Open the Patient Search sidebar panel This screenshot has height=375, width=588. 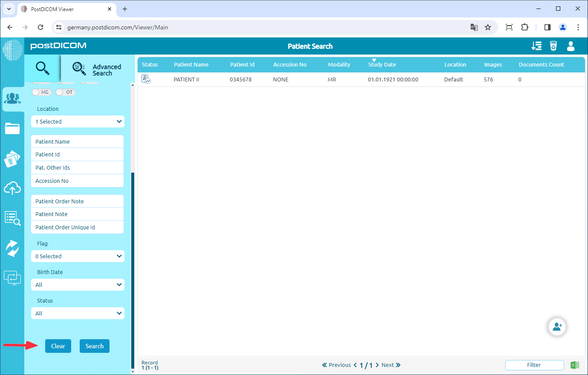pos(13,99)
